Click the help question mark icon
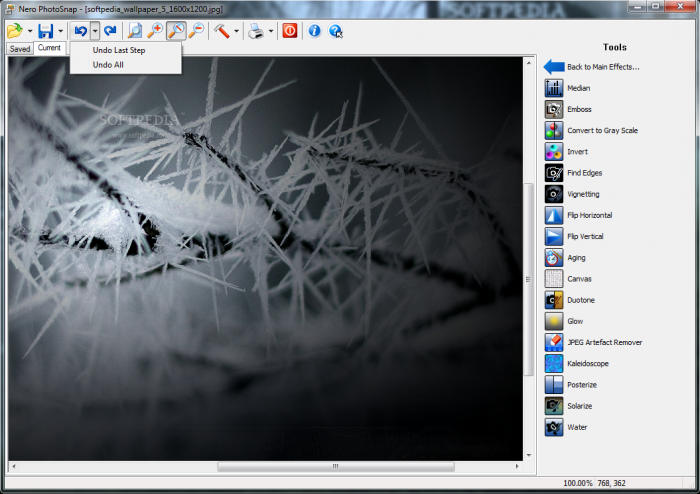The image size is (700, 494). pos(335,31)
